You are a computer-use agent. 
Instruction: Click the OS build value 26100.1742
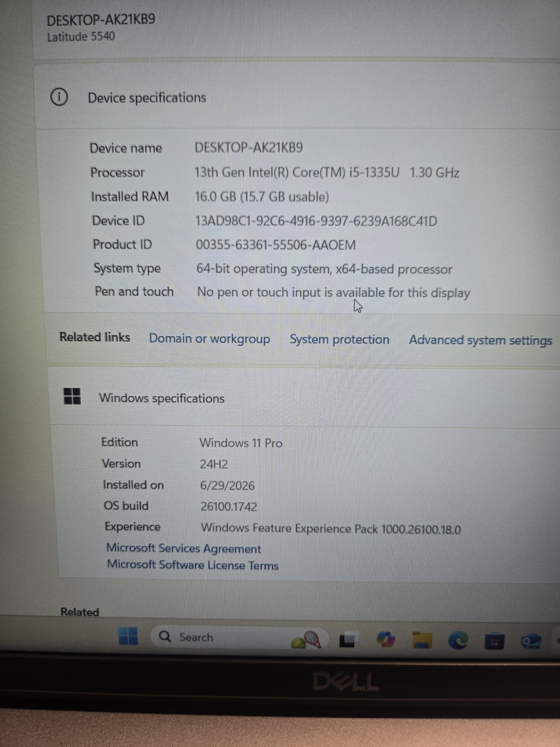229,507
